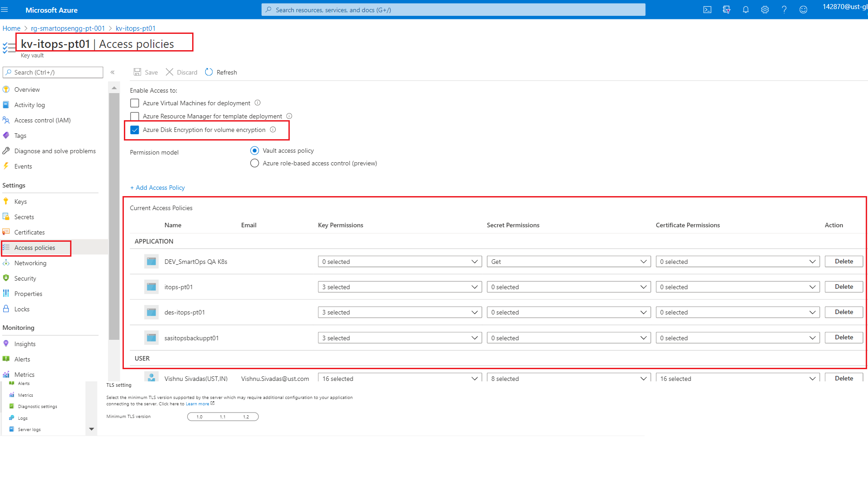Click the top search resources box
The width and height of the screenshot is (868, 488).
click(x=453, y=10)
